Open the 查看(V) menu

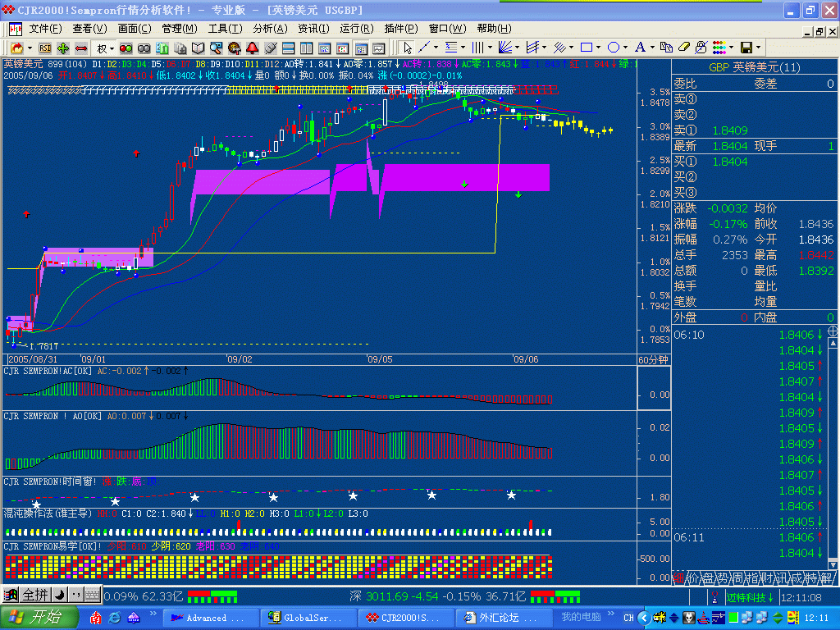[90, 29]
